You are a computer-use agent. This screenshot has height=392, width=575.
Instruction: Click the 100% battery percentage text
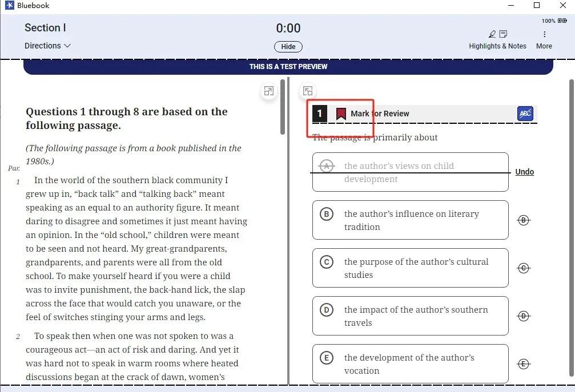pos(548,21)
